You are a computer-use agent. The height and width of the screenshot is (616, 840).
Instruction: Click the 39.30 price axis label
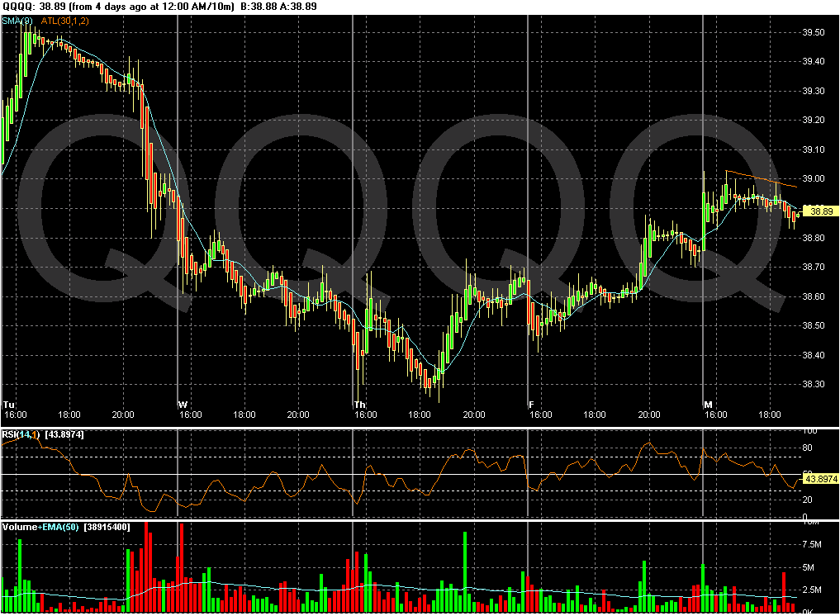click(x=814, y=91)
